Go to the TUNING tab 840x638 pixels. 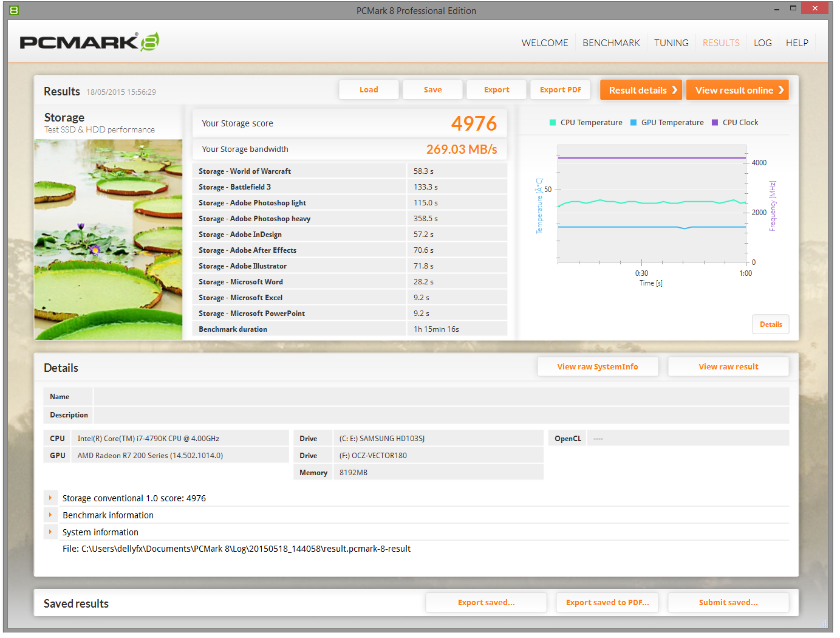coord(671,43)
